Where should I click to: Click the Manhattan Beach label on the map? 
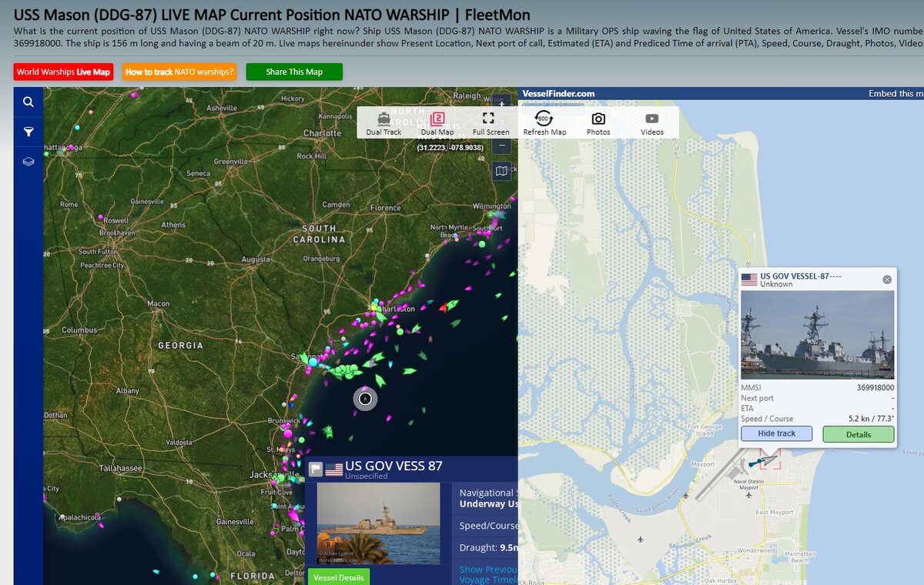[x=799, y=557]
